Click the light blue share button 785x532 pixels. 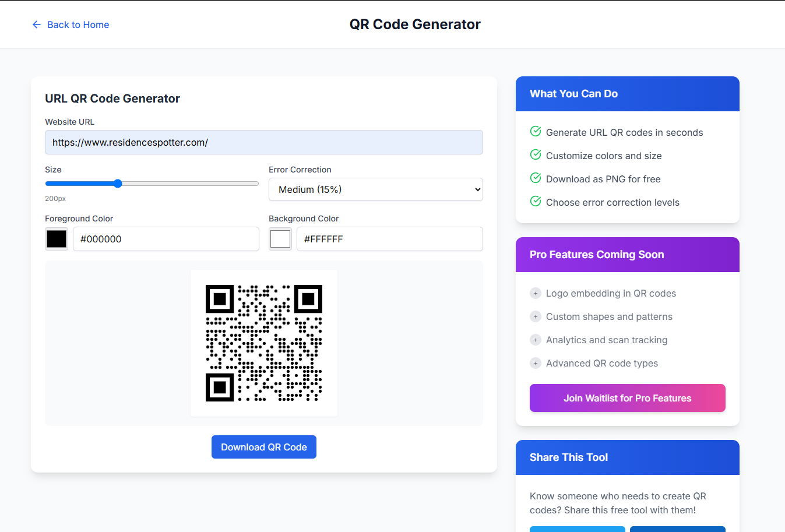[577, 529]
